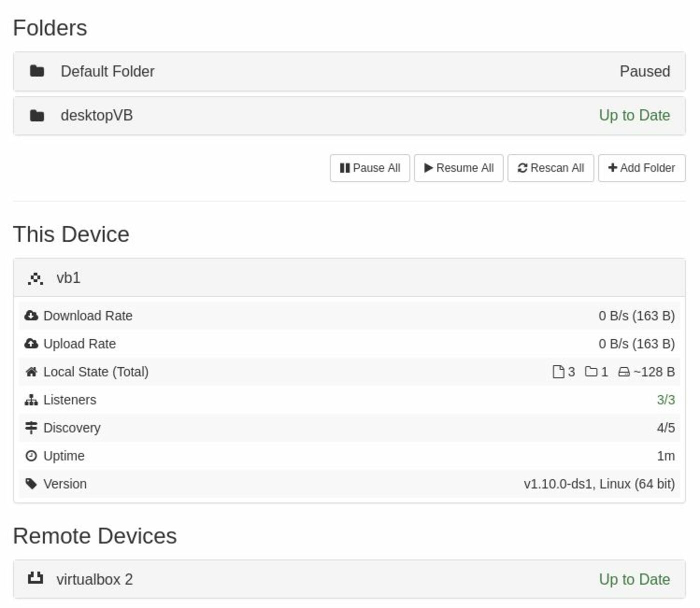Click Pause All folders

click(369, 168)
